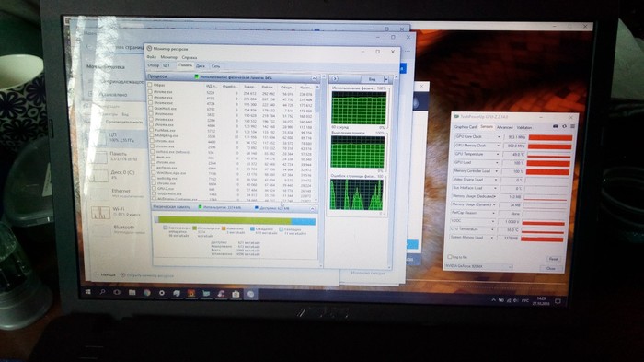Tick the header checkbox next to Образ
Image resolution: width=644 pixels, height=362 pixels.
pos(150,85)
